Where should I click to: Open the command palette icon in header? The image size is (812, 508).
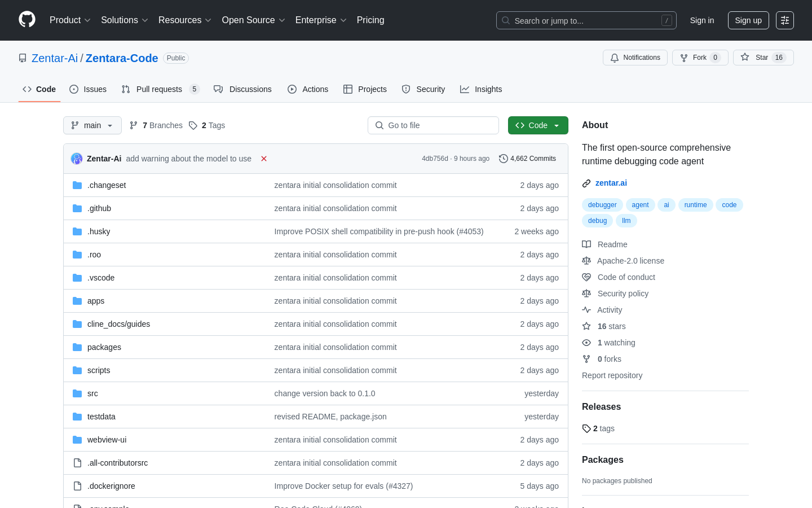pyautogui.click(x=784, y=20)
